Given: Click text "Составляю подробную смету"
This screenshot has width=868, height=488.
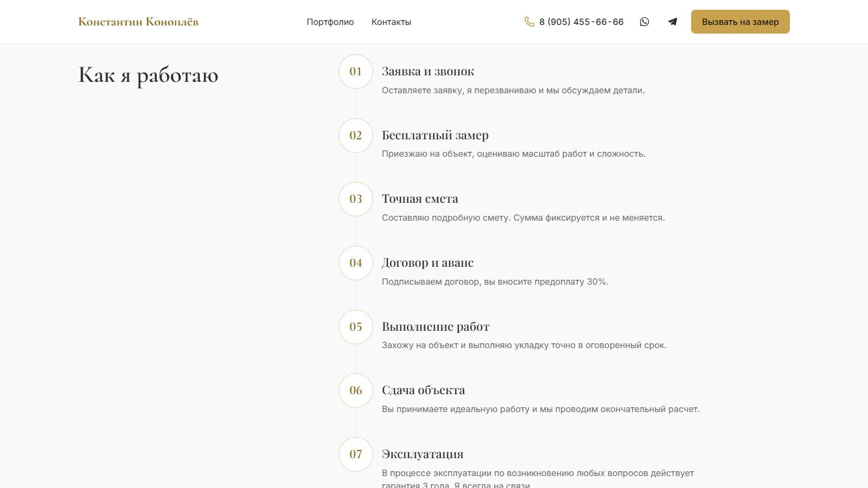Looking at the screenshot, I should (446, 218).
